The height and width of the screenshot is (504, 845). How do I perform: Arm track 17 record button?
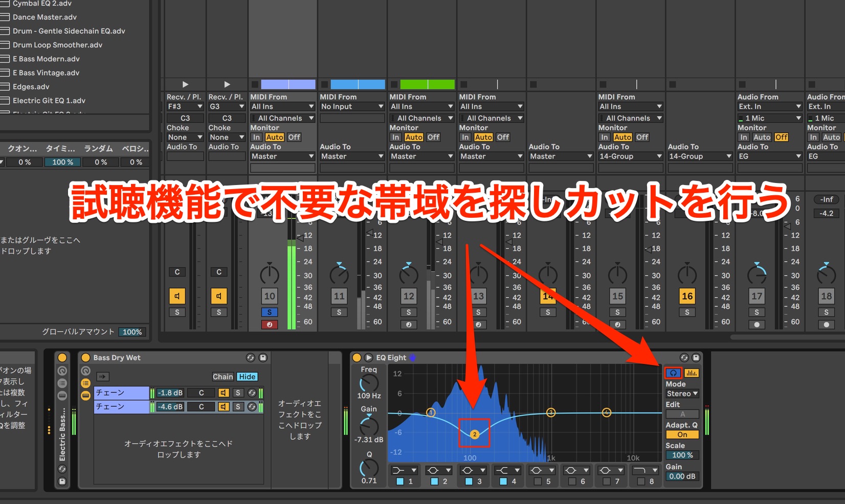(757, 325)
